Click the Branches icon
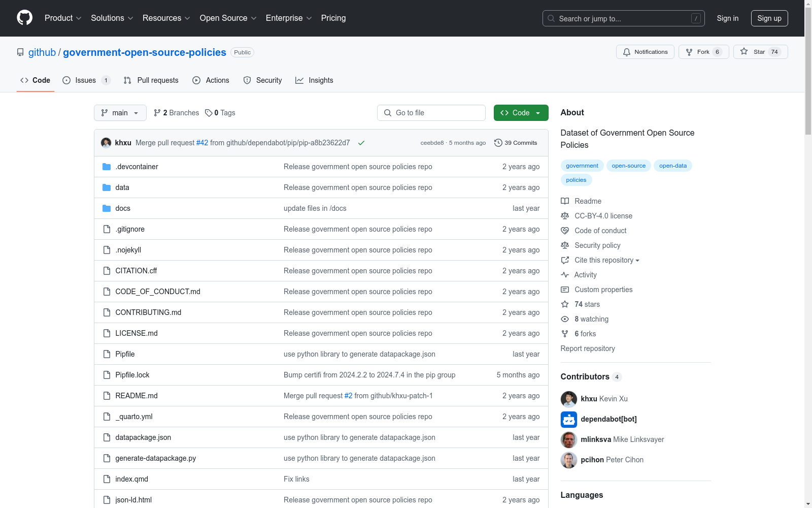 click(x=157, y=113)
